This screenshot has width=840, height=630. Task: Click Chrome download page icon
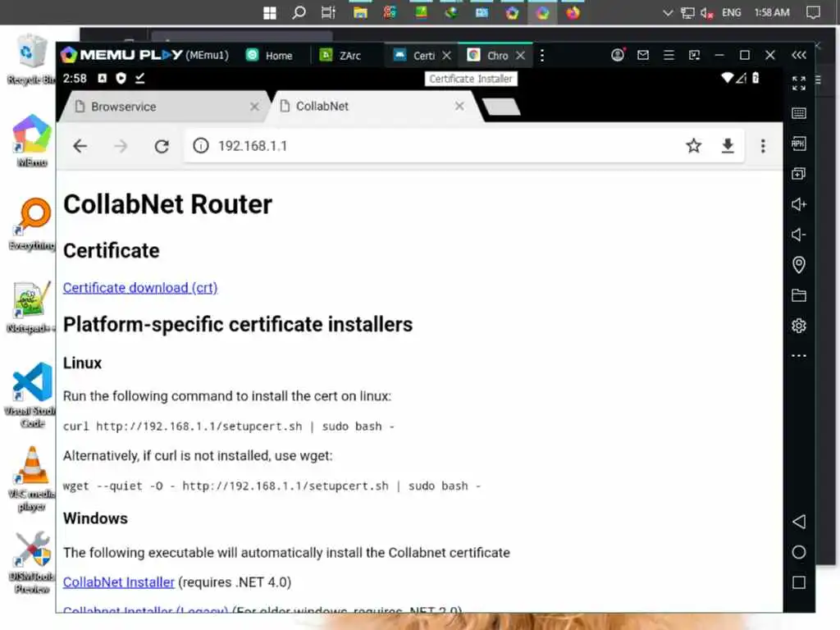(x=728, y=146)
